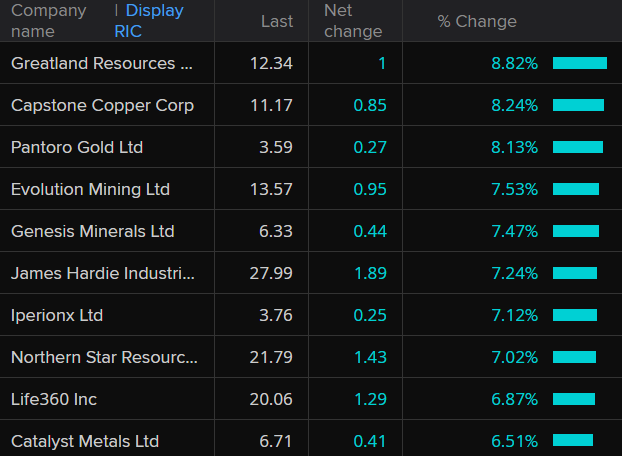Open Northern Star Resources row
Viewport: 622px width, 456px height.
[104, 357]
